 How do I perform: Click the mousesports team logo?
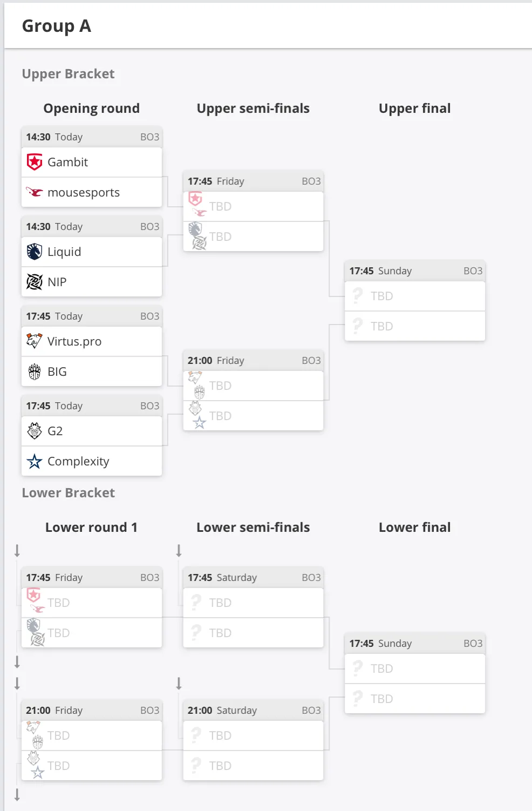point(35,192)
